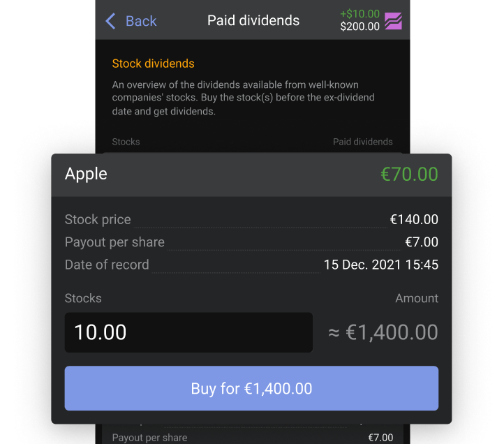The width and height of the screenshot is (504, 444).
Task: Click the green €70.00 dividend amount
Action: coord(409,174)
